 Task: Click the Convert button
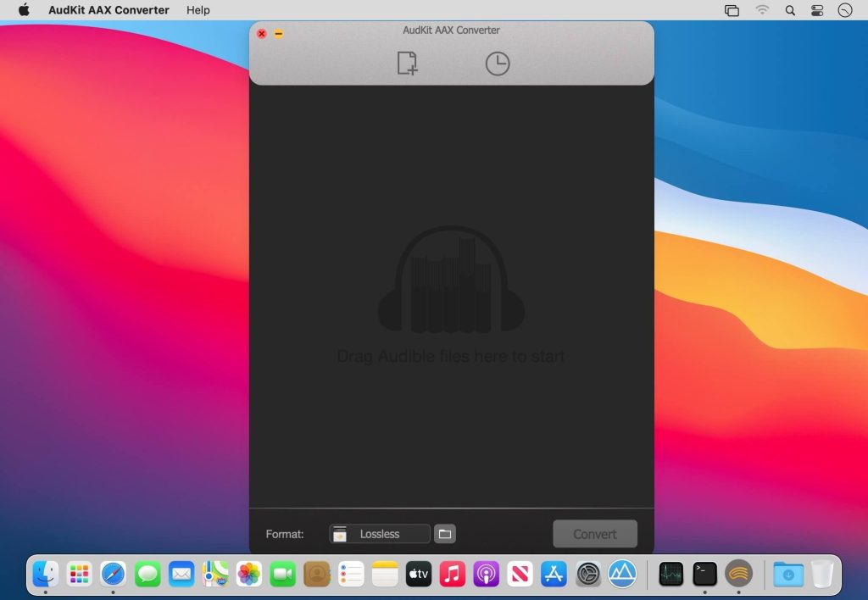(594, 534)
